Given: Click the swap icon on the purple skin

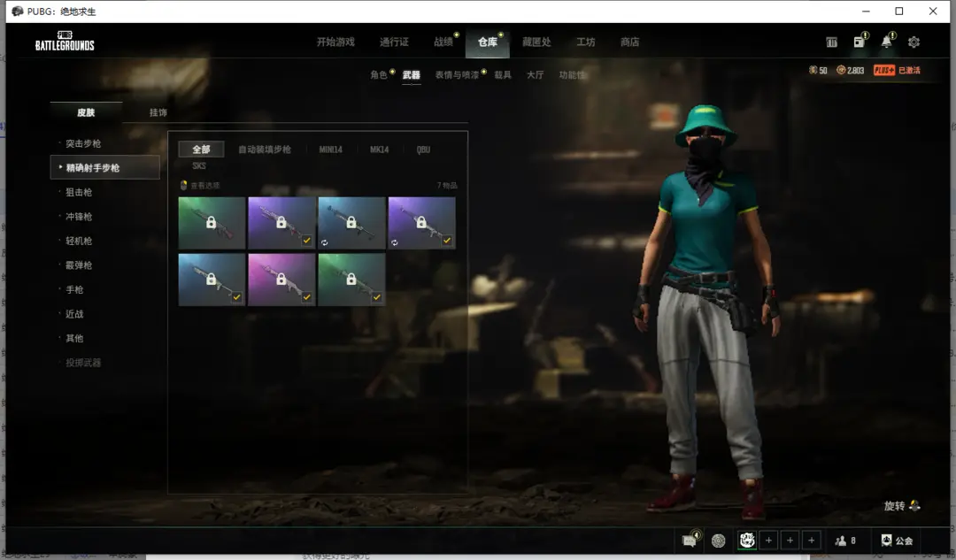Looking at the screenshot, I should click(x=395, y=242).
